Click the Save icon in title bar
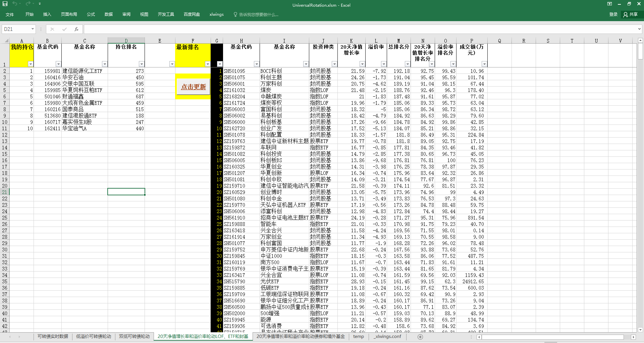Viewport: 644px width, 343px height. [x=5, y=4]
